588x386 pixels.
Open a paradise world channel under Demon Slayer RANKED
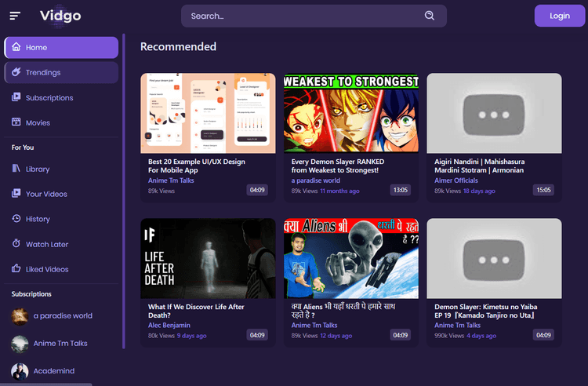click(x=316, y=180)
